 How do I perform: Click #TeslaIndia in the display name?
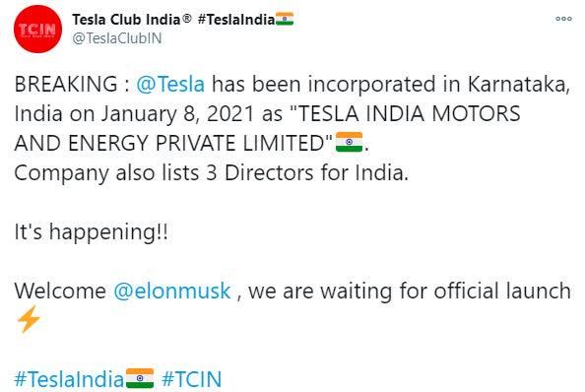coord(236,20)
